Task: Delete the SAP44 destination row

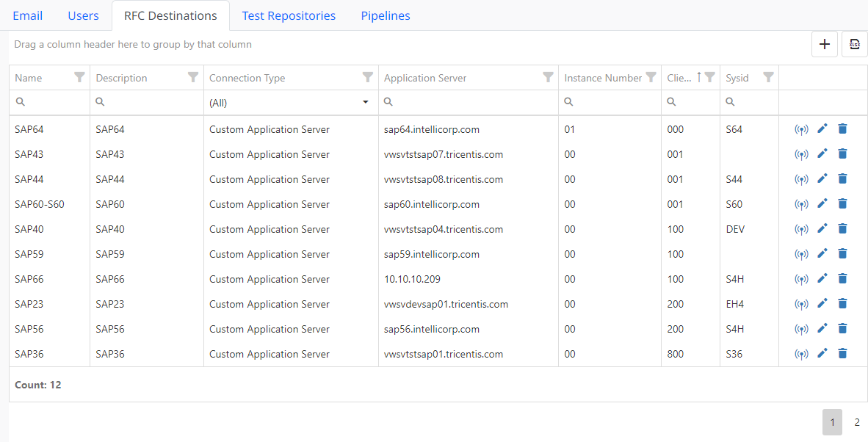Action: pyautogui.click(x=842, y=179)
